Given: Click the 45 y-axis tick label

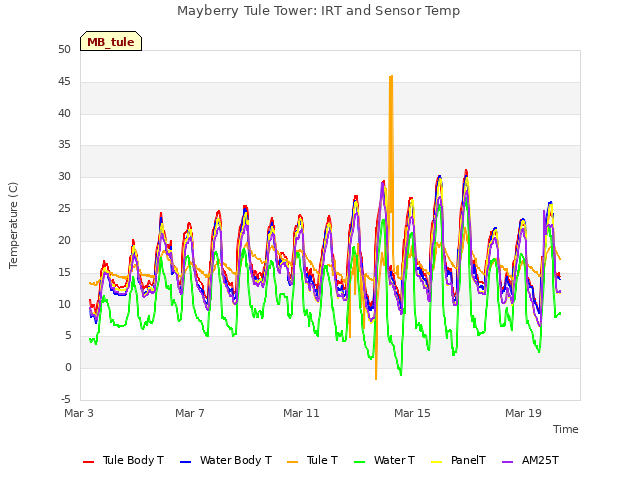Looking at the screenshot, I should coord(64,82).
